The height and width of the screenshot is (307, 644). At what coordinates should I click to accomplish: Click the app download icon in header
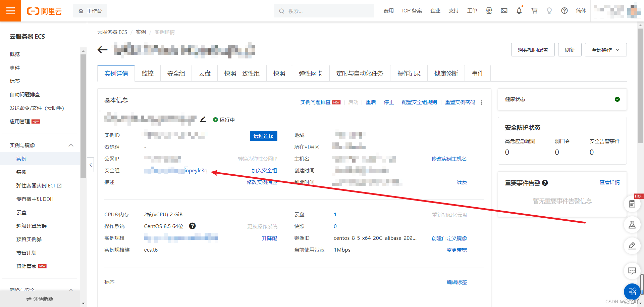[x=489, y=11]
